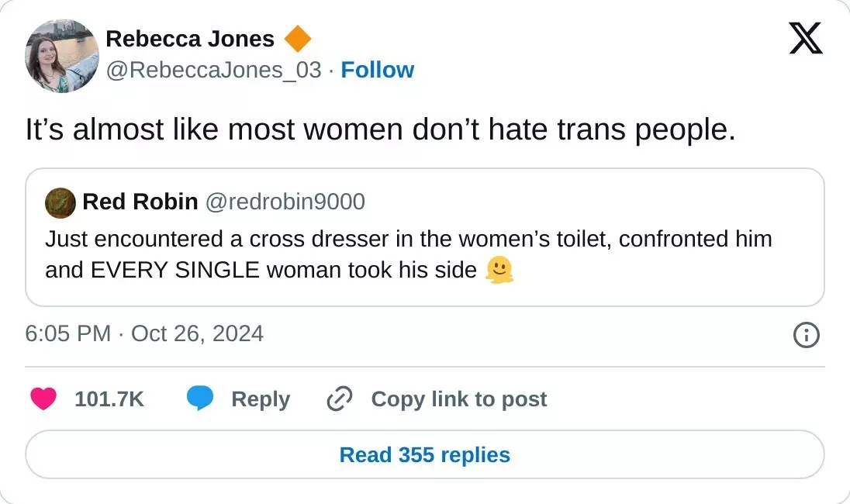
Task: Click the Red Robin display name
Action: coord(140,202)
